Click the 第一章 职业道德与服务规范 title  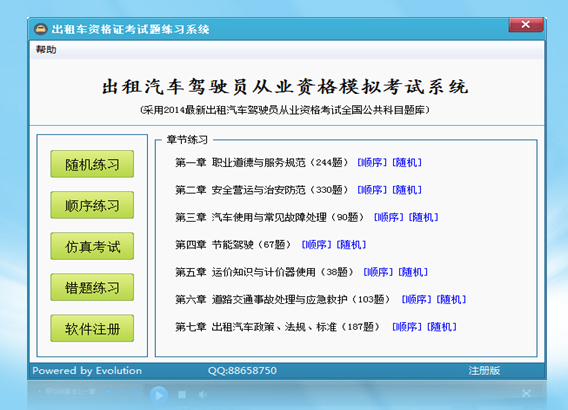(x=262, y=162)
